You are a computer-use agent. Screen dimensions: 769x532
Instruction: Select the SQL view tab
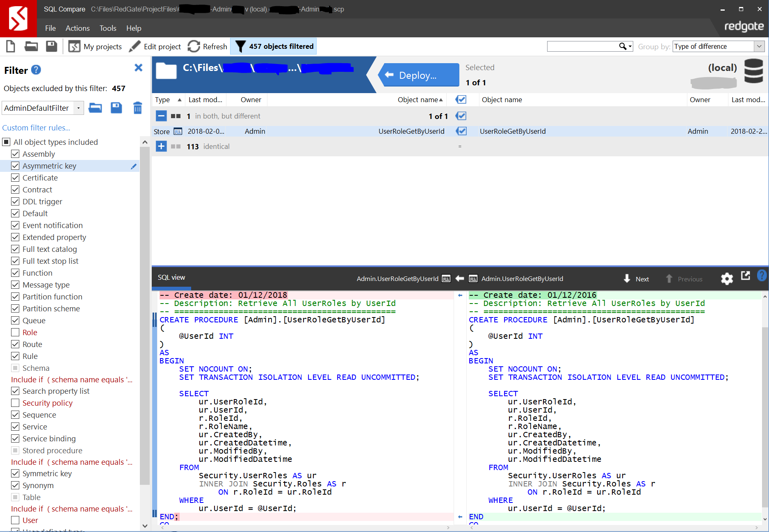pyautogui.click(x=171, y=278)
